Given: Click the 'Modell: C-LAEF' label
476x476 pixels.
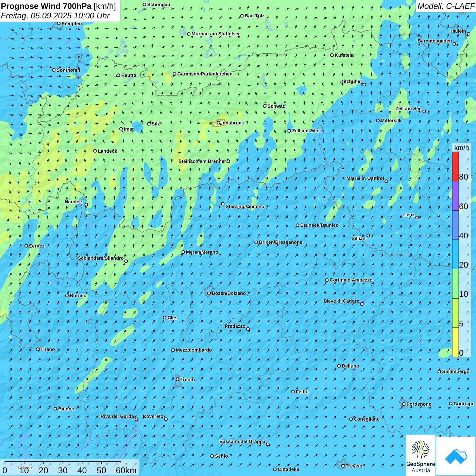Looking at the screenshot, I should (446, 6).
